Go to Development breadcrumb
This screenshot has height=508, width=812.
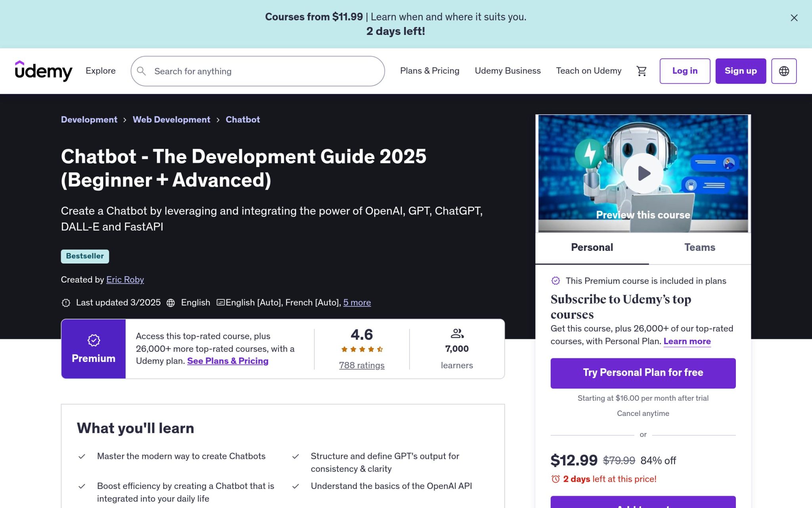click(89, 119)
